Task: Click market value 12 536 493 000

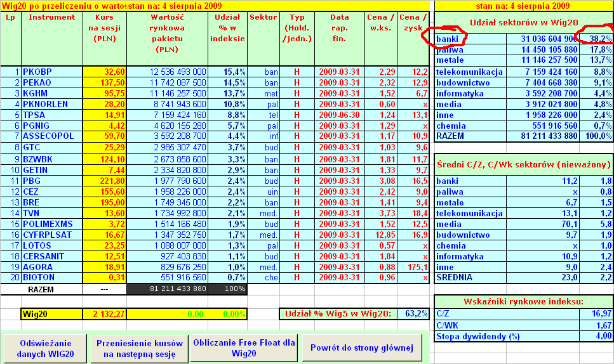Action: tap(167, 72)
